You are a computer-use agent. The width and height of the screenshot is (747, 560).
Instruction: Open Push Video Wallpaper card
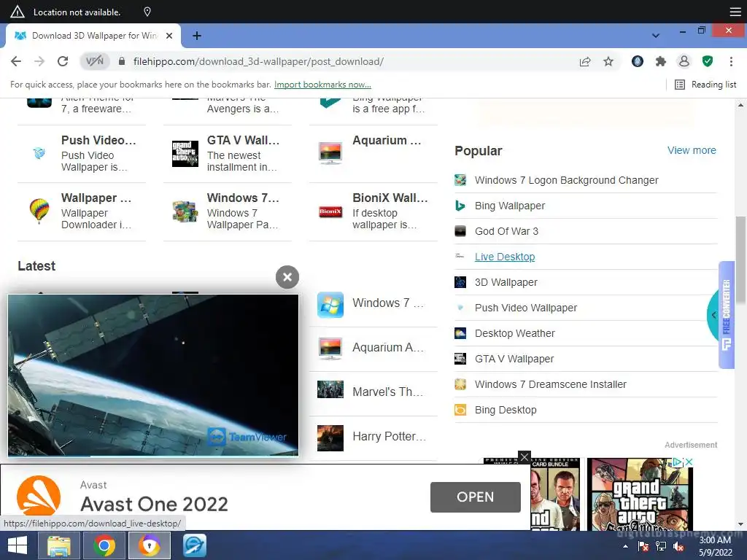pyautogui.click(x=82, y=153)
